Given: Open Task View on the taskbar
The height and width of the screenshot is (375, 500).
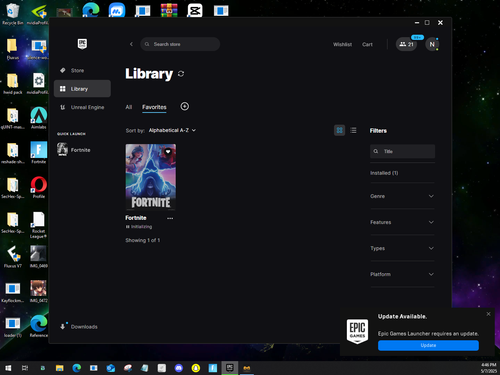Looking at the screenshot, I should pyautogui.click(x=25, y=368).
